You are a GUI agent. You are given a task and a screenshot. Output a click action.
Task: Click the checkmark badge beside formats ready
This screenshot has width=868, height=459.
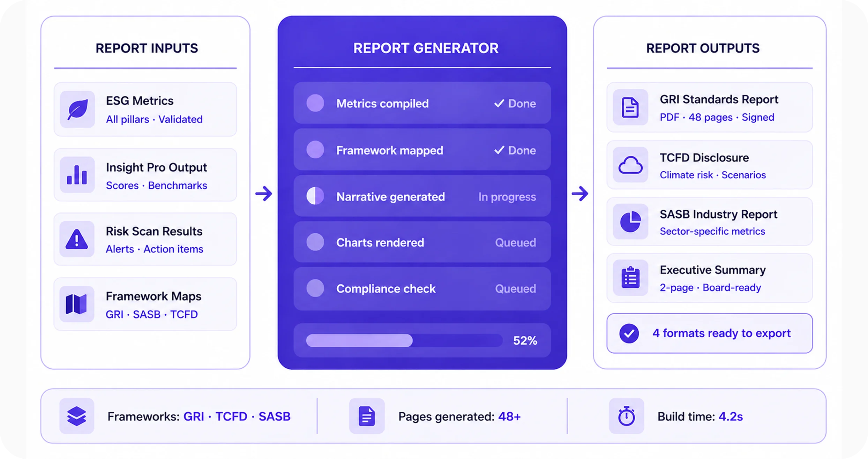pyautogui.click(x=629, y=333)
